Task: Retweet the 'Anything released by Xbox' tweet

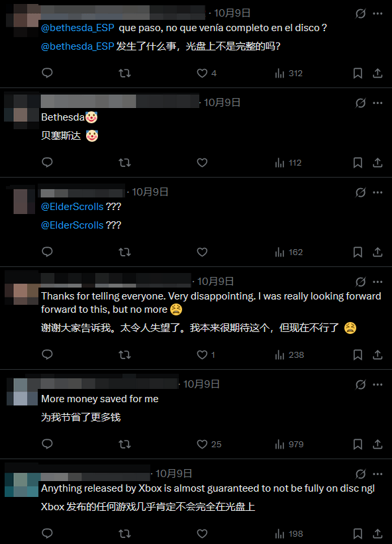Action: (x=124, y=533)
